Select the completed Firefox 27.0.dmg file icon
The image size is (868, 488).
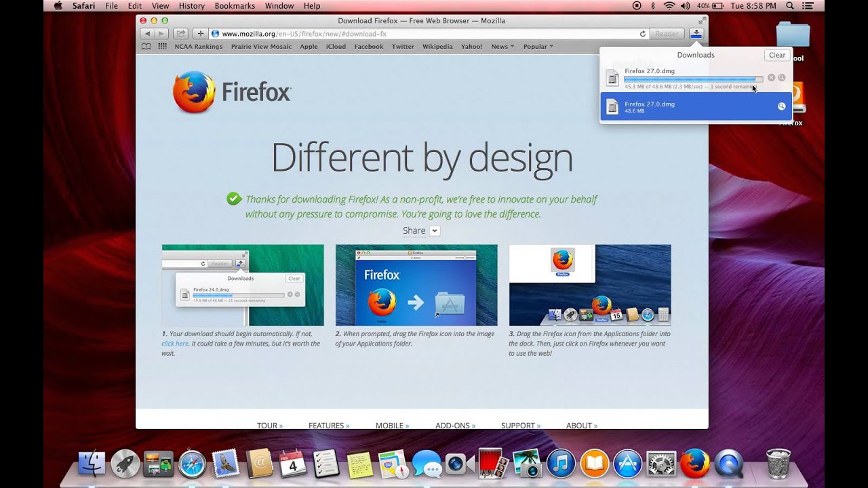click(x=612, y=106)
